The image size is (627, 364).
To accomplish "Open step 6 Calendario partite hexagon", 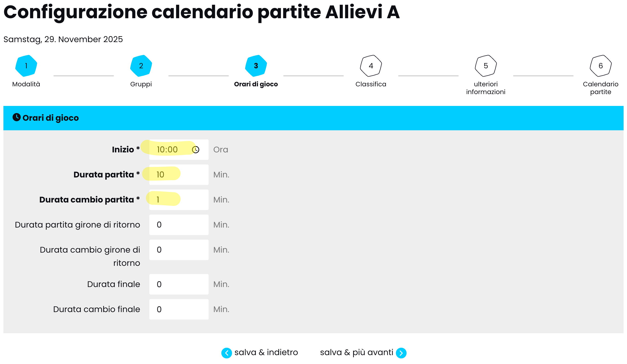I will click(600, 66).
